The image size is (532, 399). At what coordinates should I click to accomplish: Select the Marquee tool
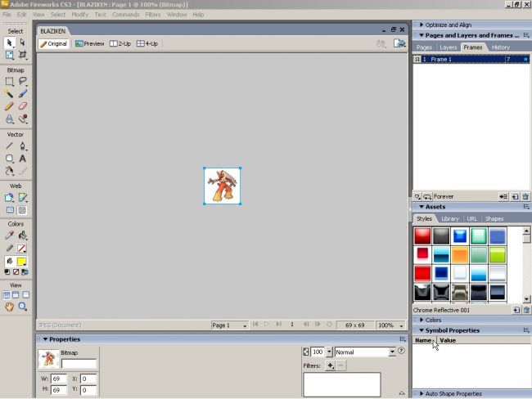(10, 82)
